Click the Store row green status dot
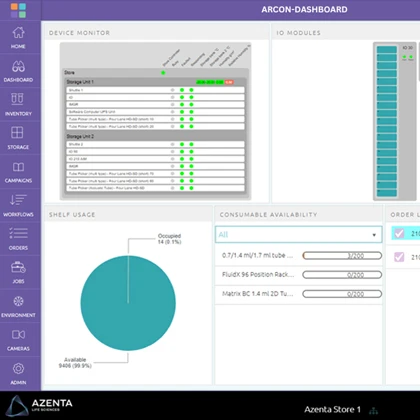The width and height of the screenshot is (420, 420). 163,73
